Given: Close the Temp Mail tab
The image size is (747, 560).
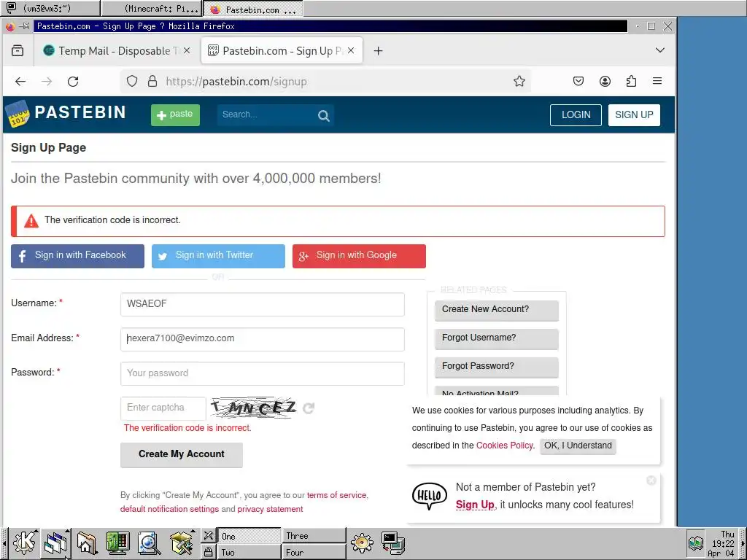Looking at the screenshot, I should click(187, 50).
